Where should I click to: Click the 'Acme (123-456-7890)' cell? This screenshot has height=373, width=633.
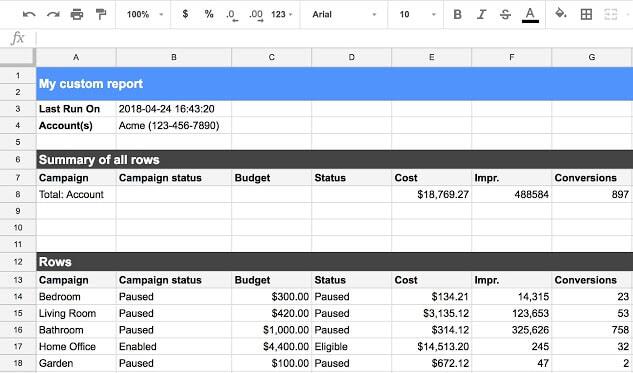(174, 126)
